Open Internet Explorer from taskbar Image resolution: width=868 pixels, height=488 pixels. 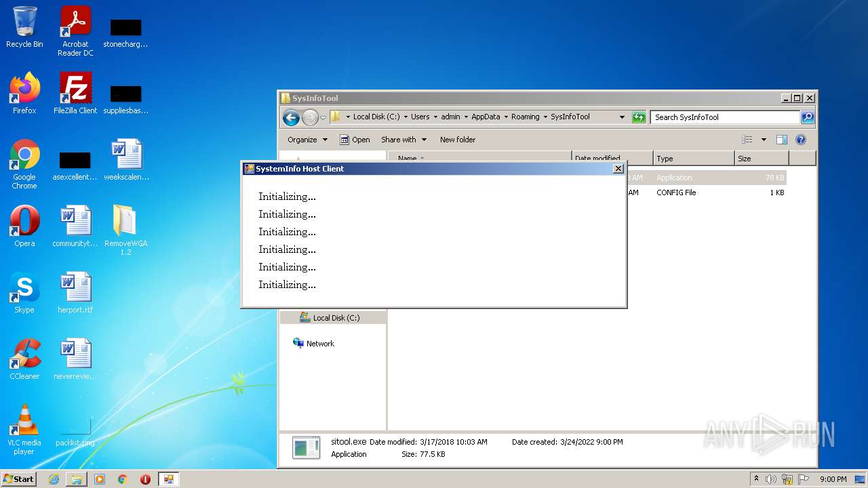(54, 479)
